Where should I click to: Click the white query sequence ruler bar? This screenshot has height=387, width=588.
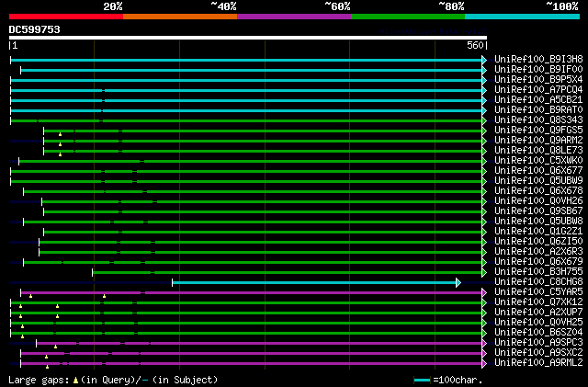[x=248, y=38]
